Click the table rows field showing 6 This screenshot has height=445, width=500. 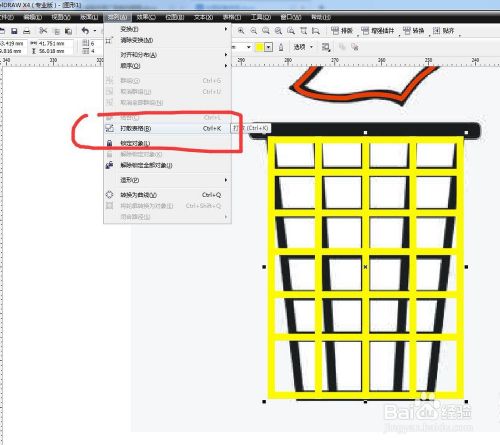[96, 43]
